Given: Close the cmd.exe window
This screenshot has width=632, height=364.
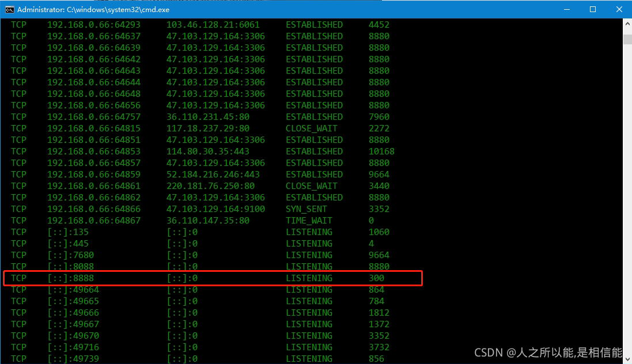Looking at the screenshot, I should [619, 9].
